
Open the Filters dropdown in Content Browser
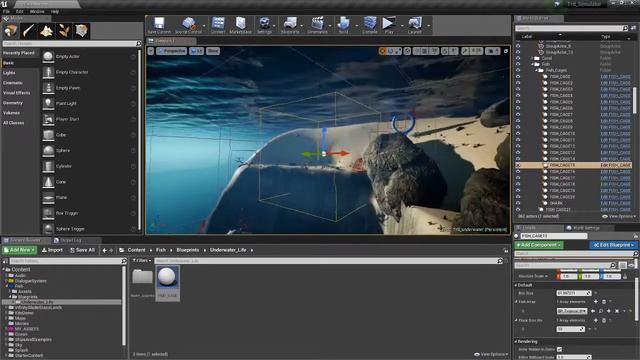pyautogui.click(x=142, y=260)
